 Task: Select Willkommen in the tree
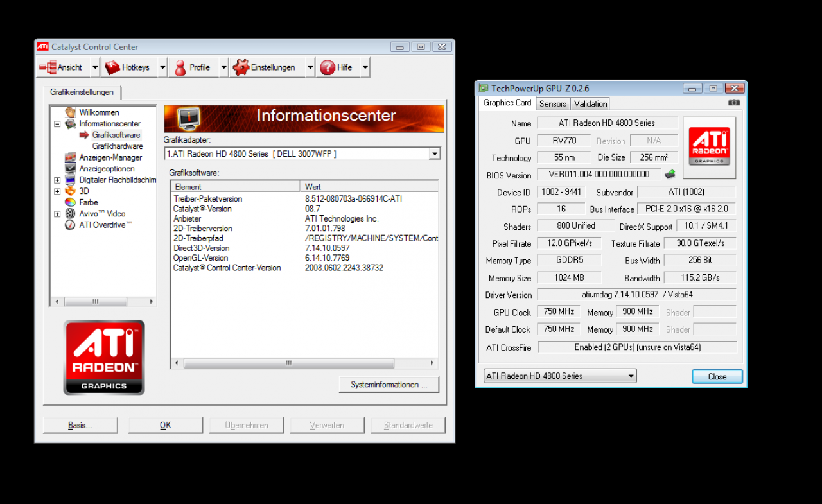click(99, 112)
